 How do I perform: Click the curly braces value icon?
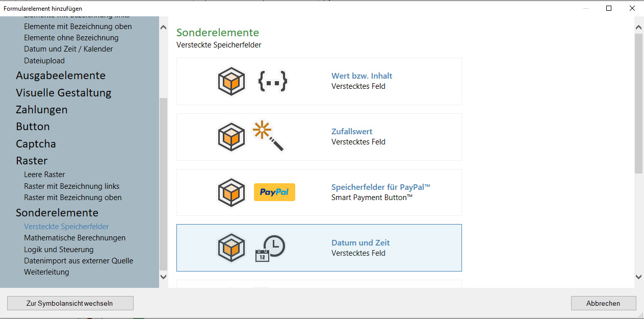click(x=273, y=82)
